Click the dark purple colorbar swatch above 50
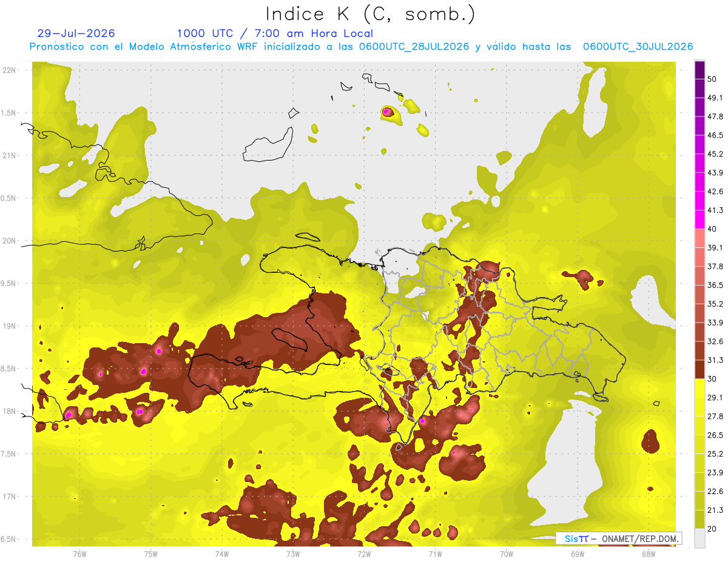Viewport: 728px width, 562px height. click(700, 70)
